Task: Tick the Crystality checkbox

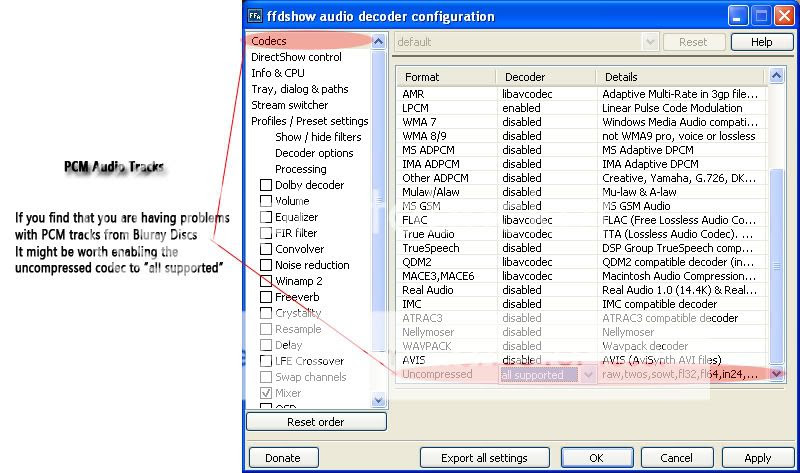Action: [266, 313]
